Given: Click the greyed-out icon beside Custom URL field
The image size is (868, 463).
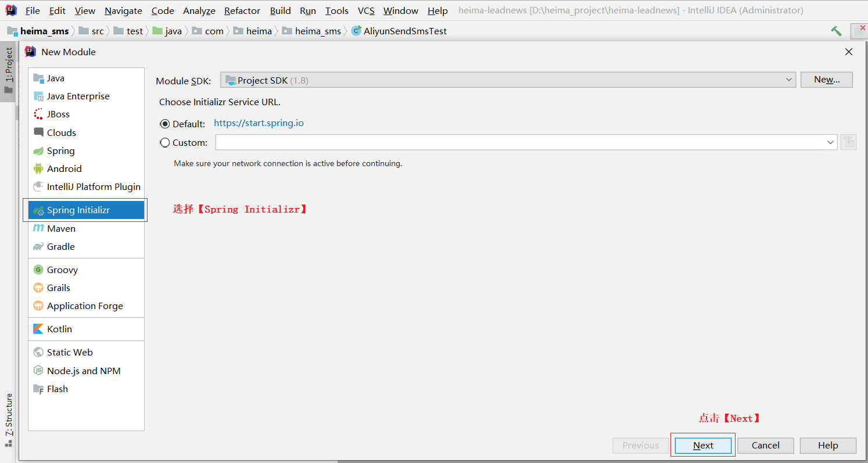Looking at the screenshot, I should pos(849,142).
